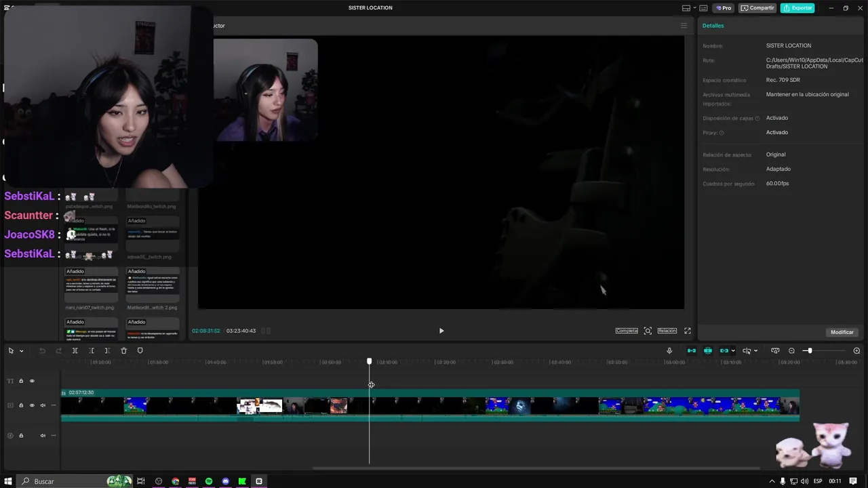The image size is (868, 488).
Task: Click the Compartir button
Action: coord(757,8)
